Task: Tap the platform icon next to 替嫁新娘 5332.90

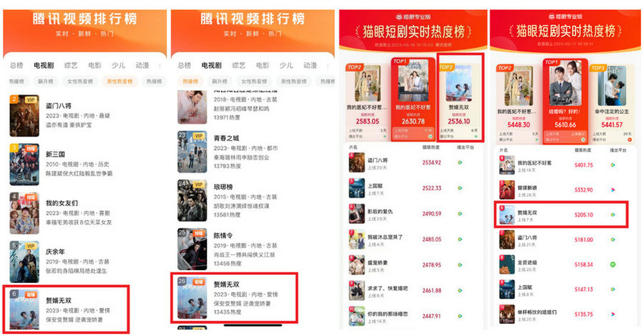Action: (613, 190)
